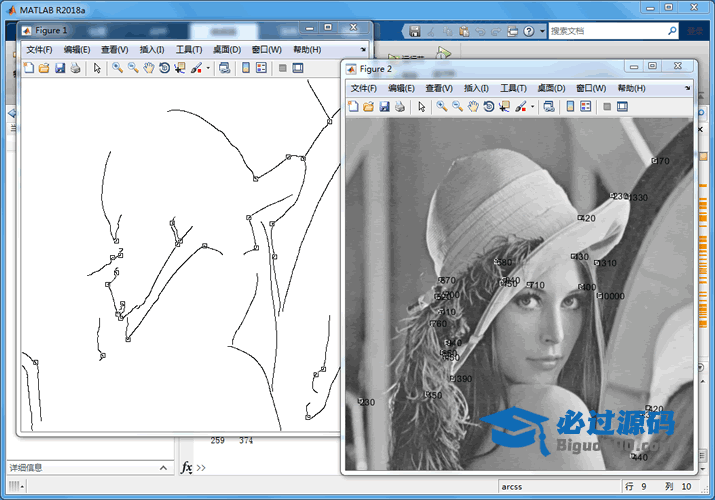Viewport: 715px width, 500px height.
Task: Click Link Plot icon in Figure 1 toolbar
Action: click(x=224, y=68)
